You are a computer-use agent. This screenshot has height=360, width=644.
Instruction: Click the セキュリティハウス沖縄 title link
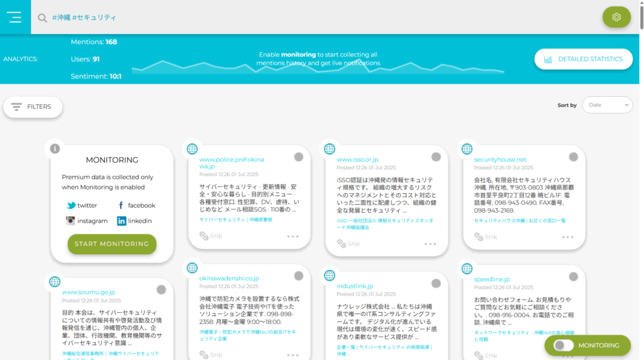(x=519, y=221)
